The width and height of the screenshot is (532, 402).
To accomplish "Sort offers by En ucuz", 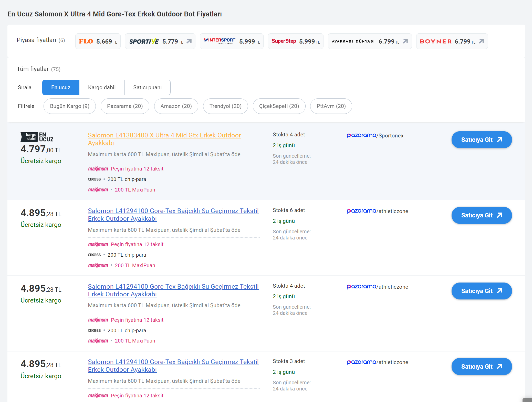I will [61, 87].
